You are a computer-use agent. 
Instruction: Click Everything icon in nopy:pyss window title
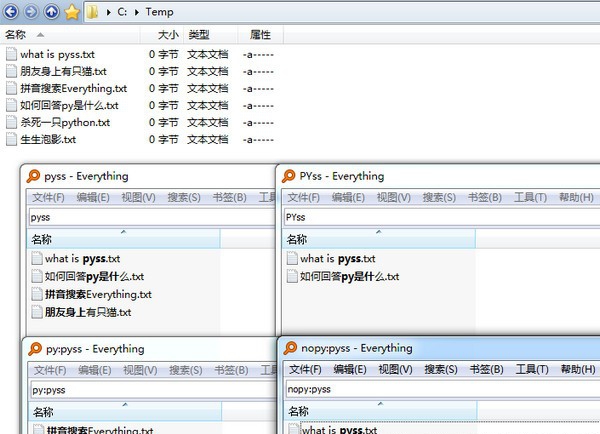(290, 348)
